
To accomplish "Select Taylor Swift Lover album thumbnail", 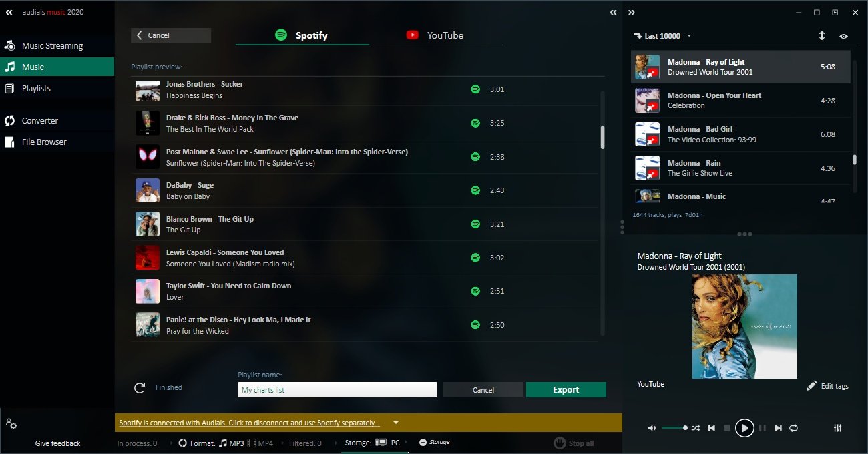I will click(x=148, y=291).
